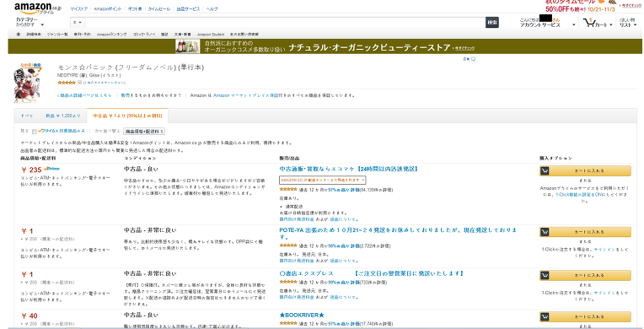Viewport: 644px width, 329px height.
Task: Click the review expander box beside the stars
Action: [80, 83]
